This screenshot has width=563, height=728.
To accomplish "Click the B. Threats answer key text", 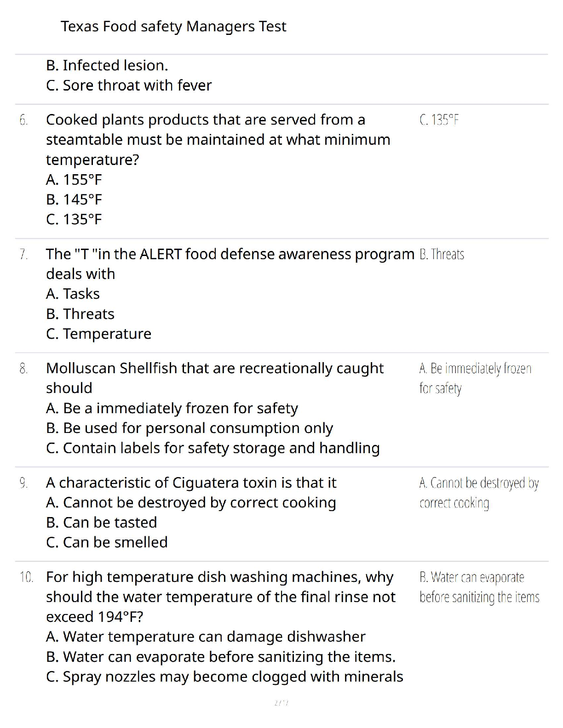I will [442, 254].
